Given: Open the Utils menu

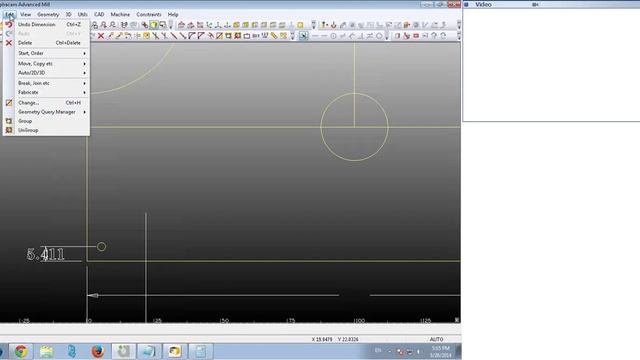Looking at the screenshot, I should tap(82, 14).
